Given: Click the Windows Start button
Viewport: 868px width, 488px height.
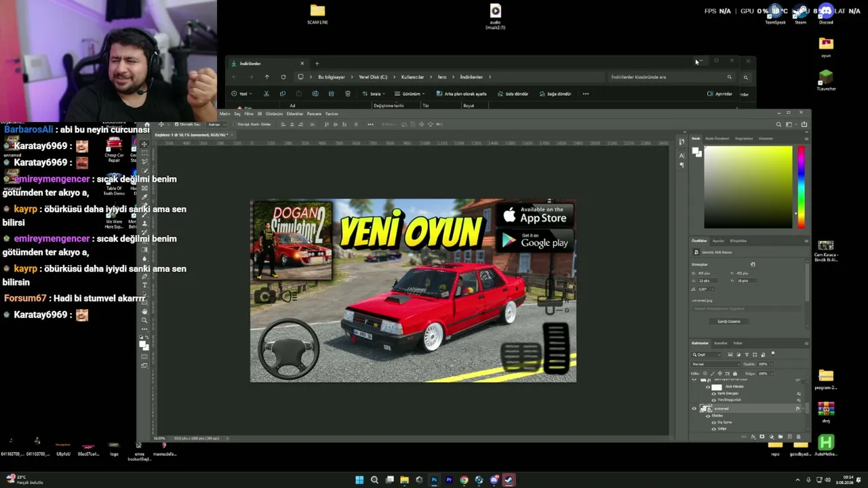Looking at the screenshot, I should [x=359, y=480].
